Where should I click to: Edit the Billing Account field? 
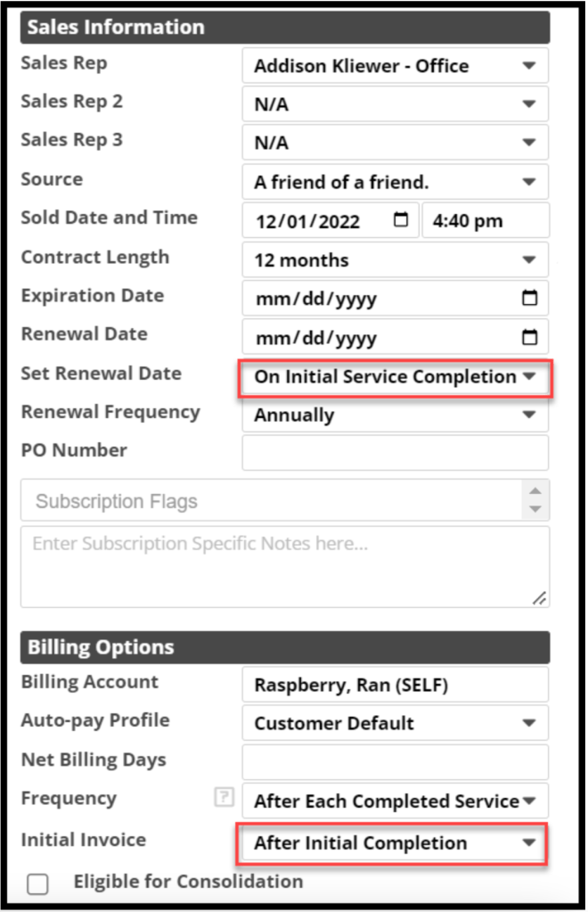click(x=395, y=686)
